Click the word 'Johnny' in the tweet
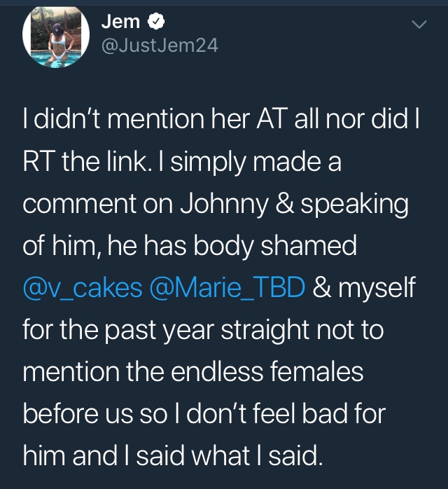 224,205
